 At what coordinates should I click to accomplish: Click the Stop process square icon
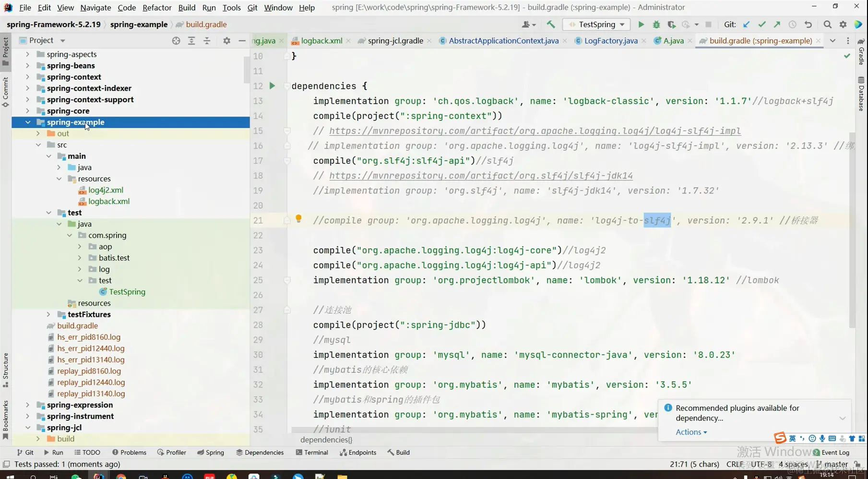click(708, 24)
